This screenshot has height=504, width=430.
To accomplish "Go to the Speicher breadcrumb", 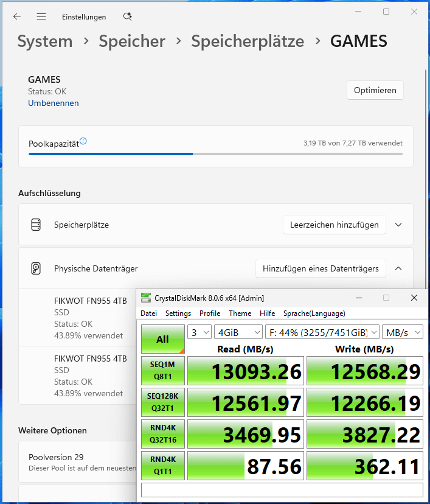I will [132, 41].
